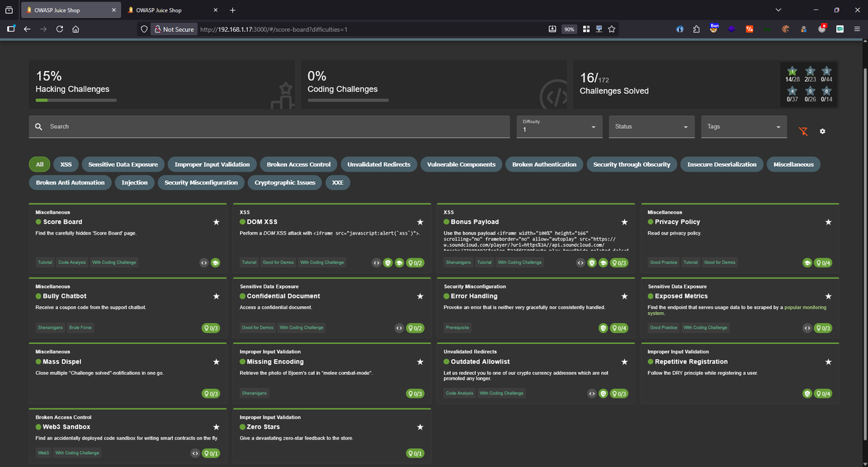Viewport: 868px width, 467px height.
Task: Filter by Cryptographic Issues category
Action: (x=286, y=182)
